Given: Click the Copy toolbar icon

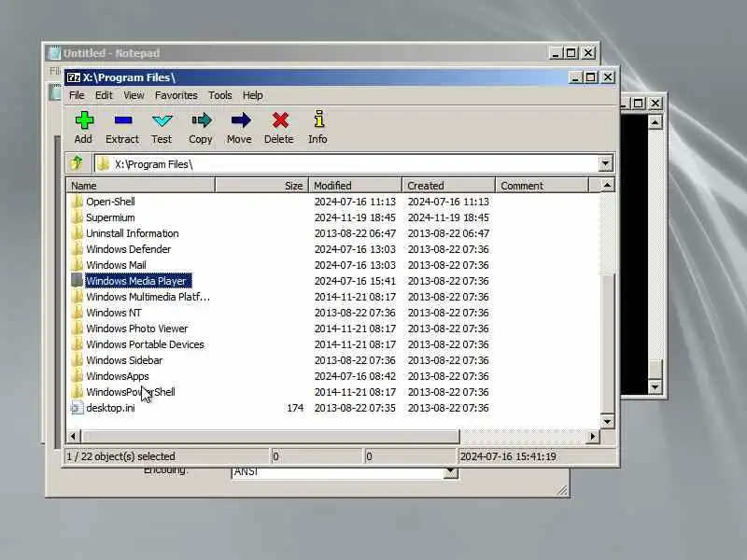Looking at the screenshot, I should coord(201,120).
